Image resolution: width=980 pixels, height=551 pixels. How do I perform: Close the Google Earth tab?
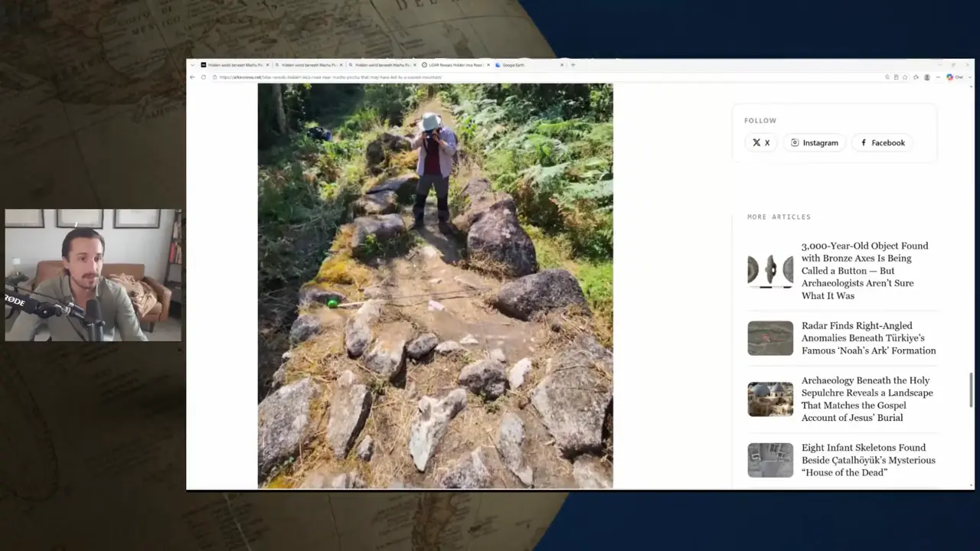[562, 65]
